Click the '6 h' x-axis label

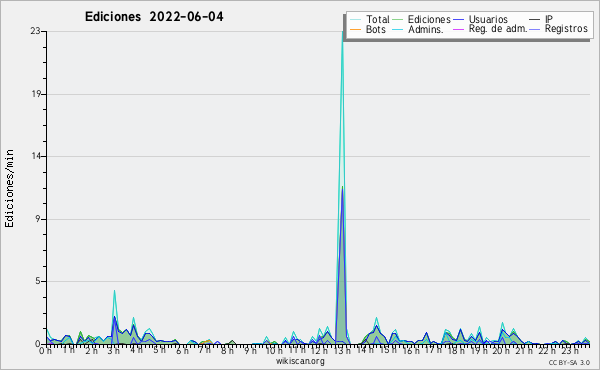pos(182,350)
